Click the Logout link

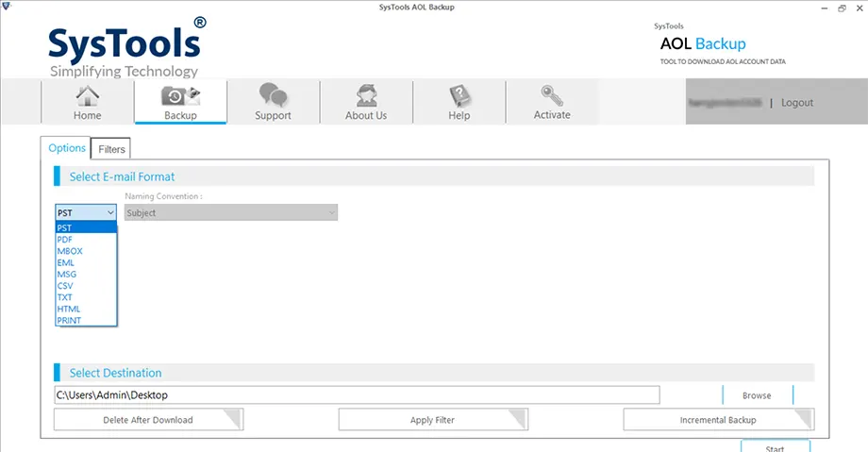coord(797,103)
